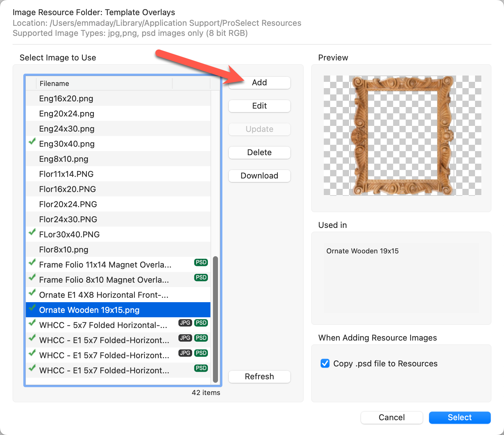Toggle Copy .psd file to Resources checkbox
The height and width of the screenshot is (435, 504).
click(x=325, y=364)
